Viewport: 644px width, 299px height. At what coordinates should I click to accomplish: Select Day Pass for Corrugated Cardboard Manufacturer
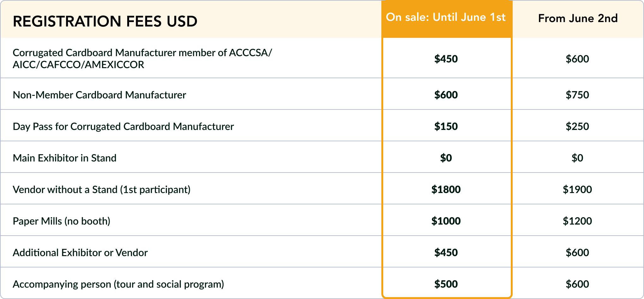point(123,126)
